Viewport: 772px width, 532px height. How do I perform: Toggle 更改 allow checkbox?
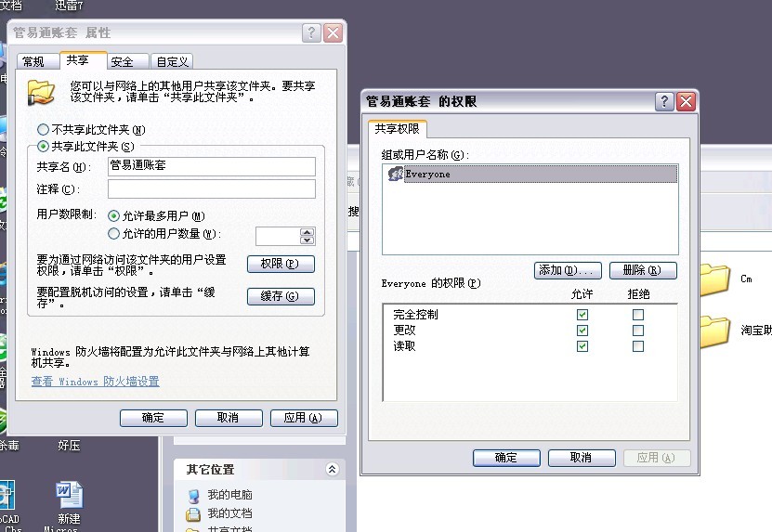click(582, 331)
